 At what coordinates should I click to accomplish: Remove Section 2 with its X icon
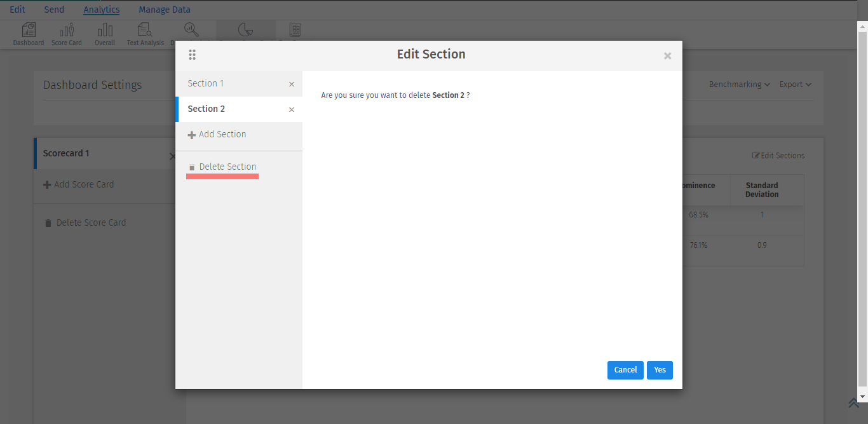(292, 109)
